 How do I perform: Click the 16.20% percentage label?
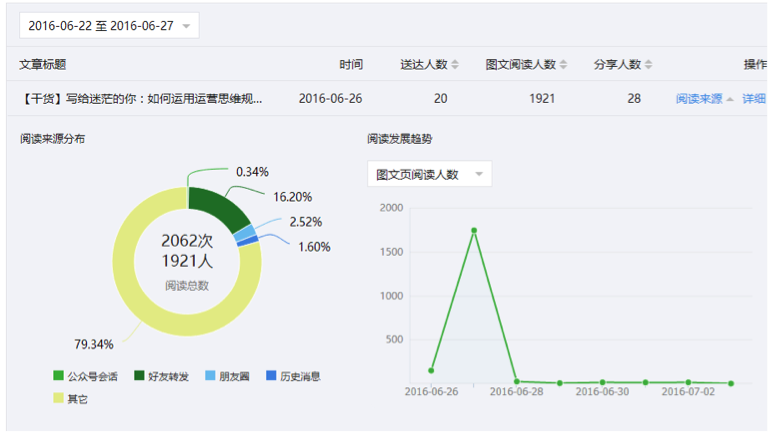(x=292, y=197)
